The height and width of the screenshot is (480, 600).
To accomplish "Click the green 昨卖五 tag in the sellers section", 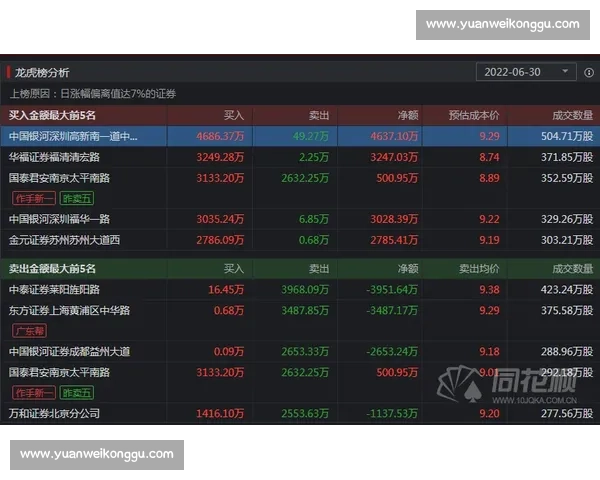I will tap(77, 393).
